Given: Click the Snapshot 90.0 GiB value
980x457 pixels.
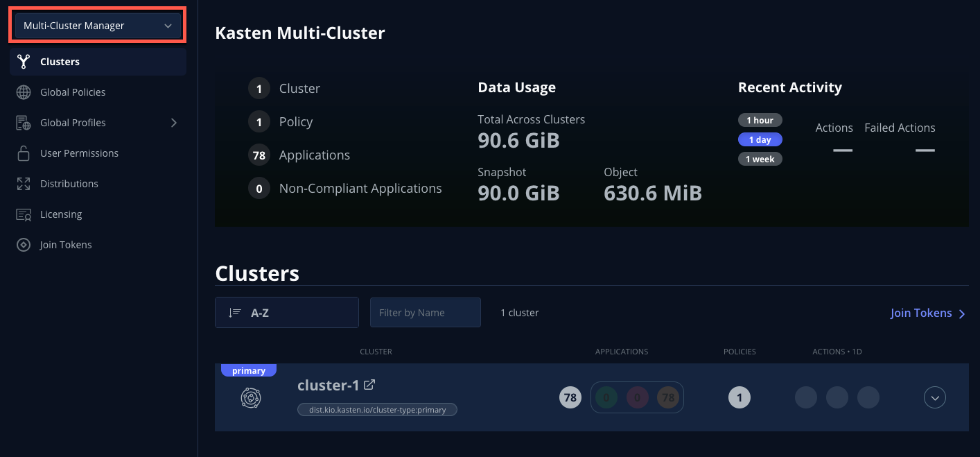Looking at the screenshot, I should coord(518,193).
